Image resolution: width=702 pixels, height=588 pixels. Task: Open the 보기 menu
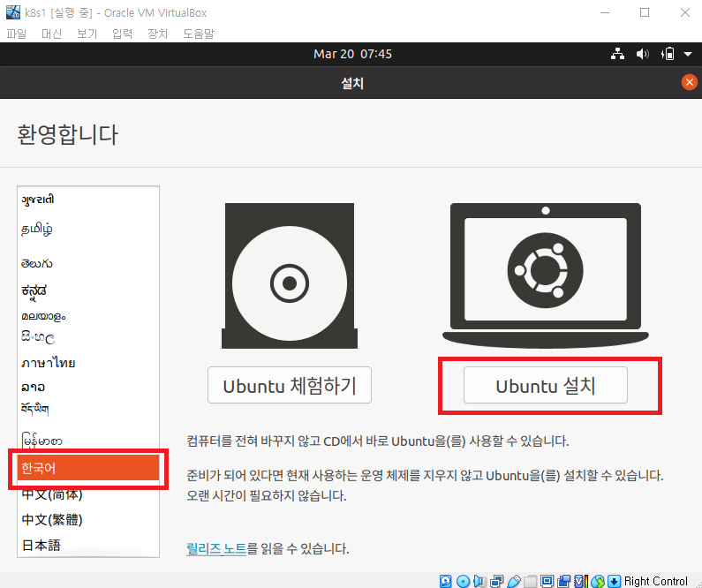[87, 34]
